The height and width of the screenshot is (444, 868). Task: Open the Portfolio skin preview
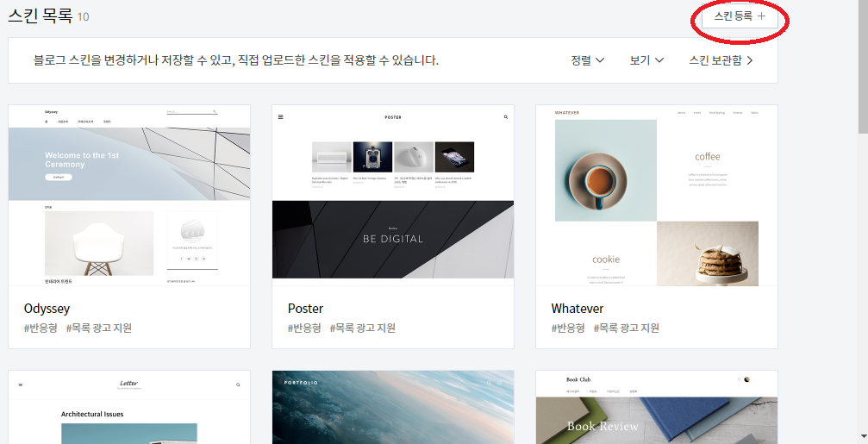(x=393, y=408)
